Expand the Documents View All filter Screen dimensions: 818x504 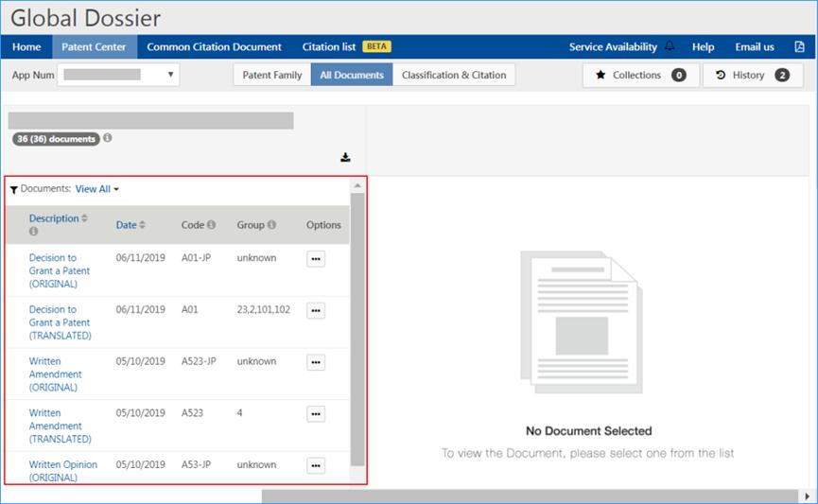click(97, 189)
